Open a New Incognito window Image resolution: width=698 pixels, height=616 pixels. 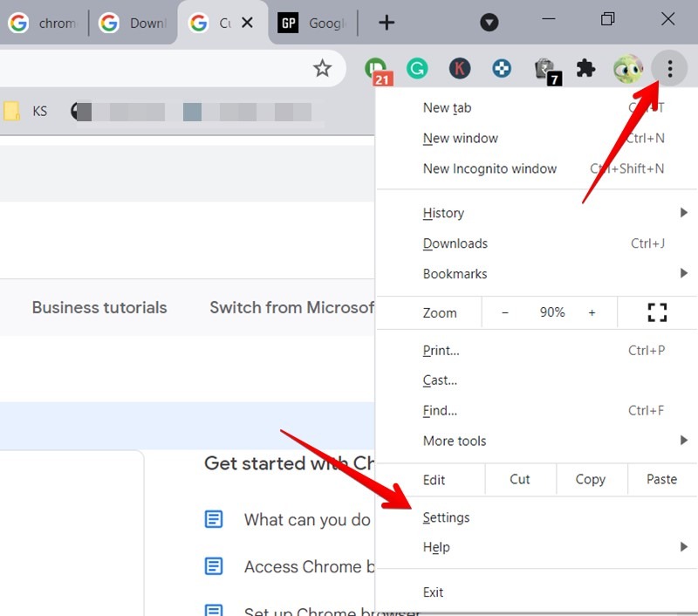pos(490,168)
